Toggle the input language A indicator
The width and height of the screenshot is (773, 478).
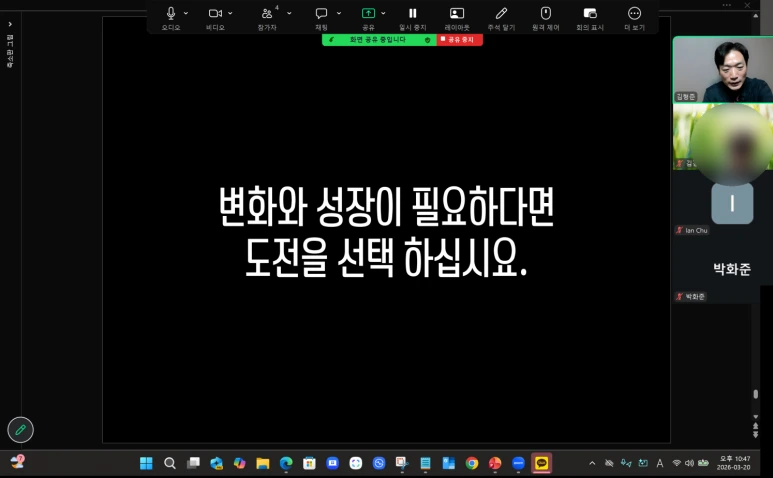[660, 463]
